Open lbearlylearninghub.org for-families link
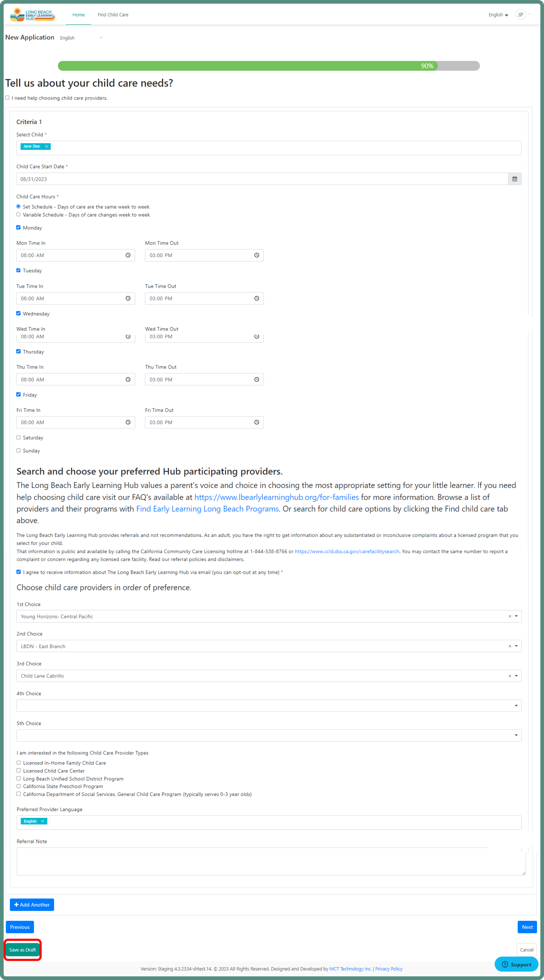The image size is (544, 980). click(277, 497)
